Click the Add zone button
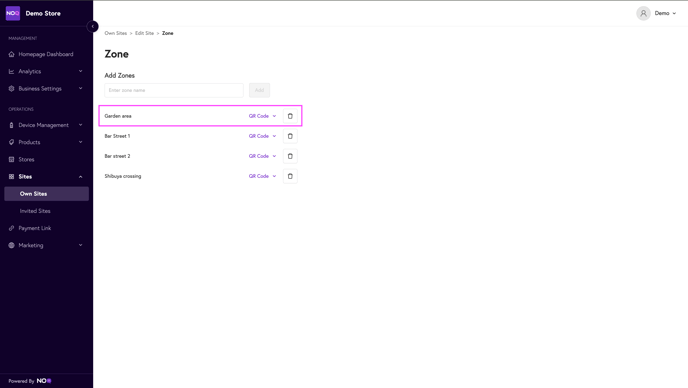 coord(259,90)
